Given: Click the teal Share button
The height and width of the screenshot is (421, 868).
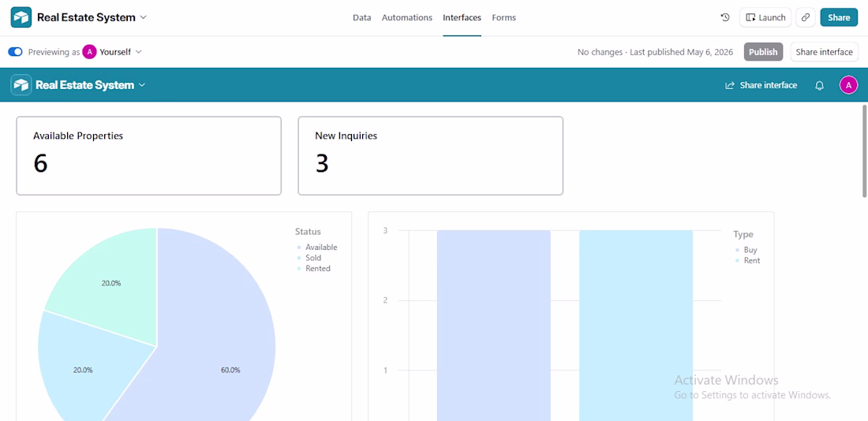Looking at the screenshot, I should (839, 17).
